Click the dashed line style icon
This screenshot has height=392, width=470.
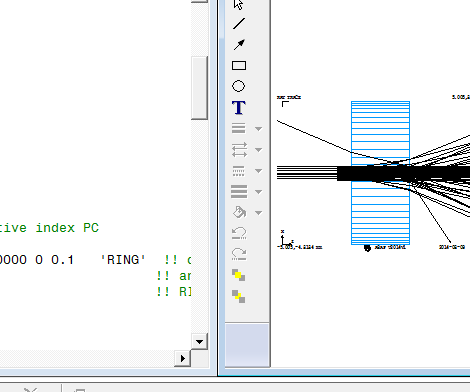click(x=239, y=171)
